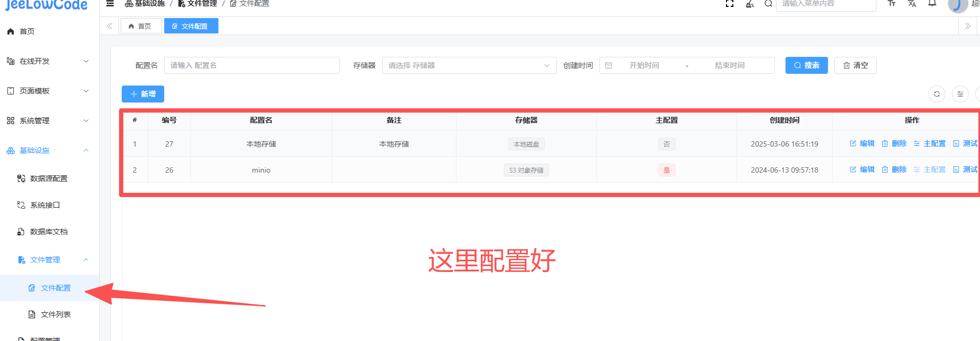Click 编辑 for the minio row
Viewport: 980px width, 341px height.
[x=862, y=169]
